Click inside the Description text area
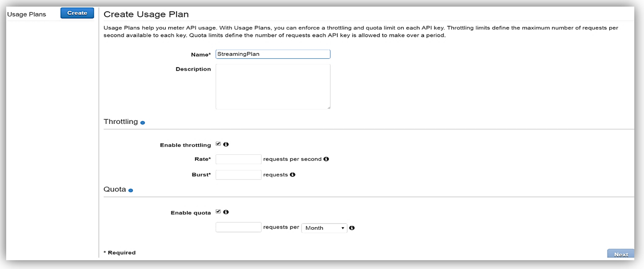 click(273, 86)
